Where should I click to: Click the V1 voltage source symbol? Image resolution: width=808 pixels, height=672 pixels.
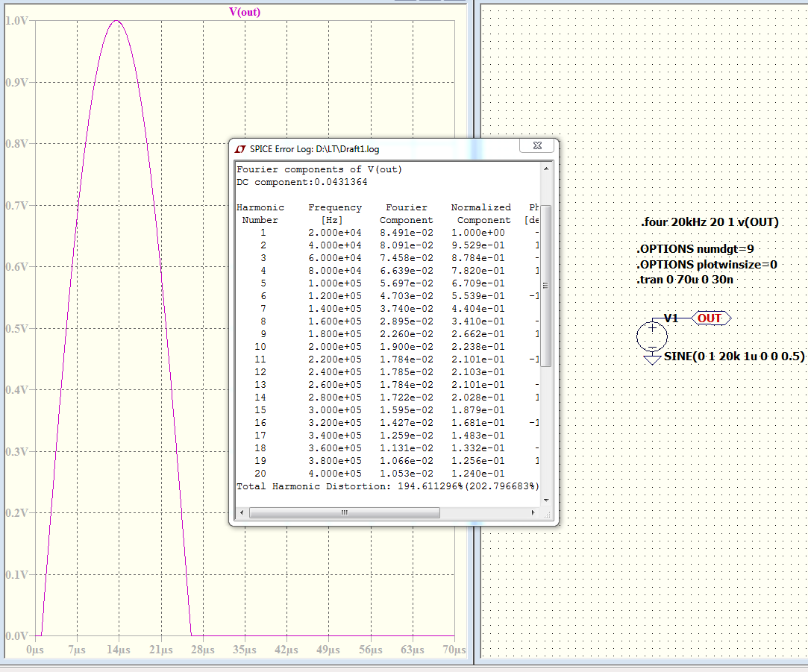tap(652, 336)
